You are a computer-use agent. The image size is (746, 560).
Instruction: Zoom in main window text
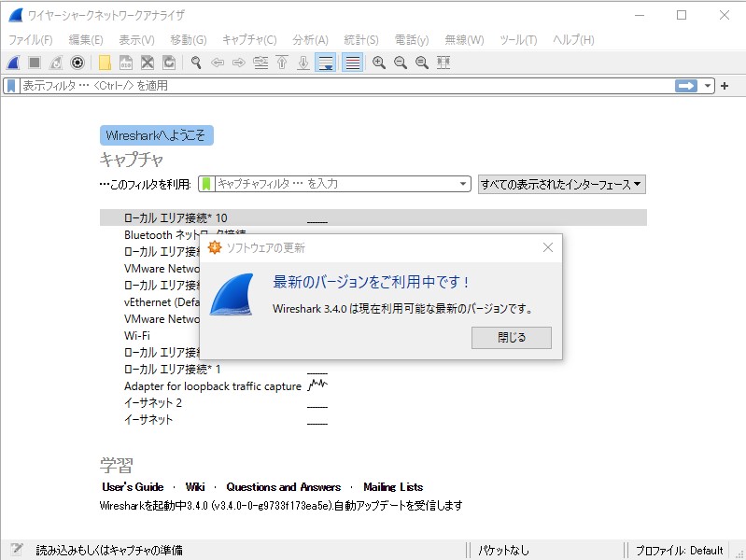coord(379,63)
